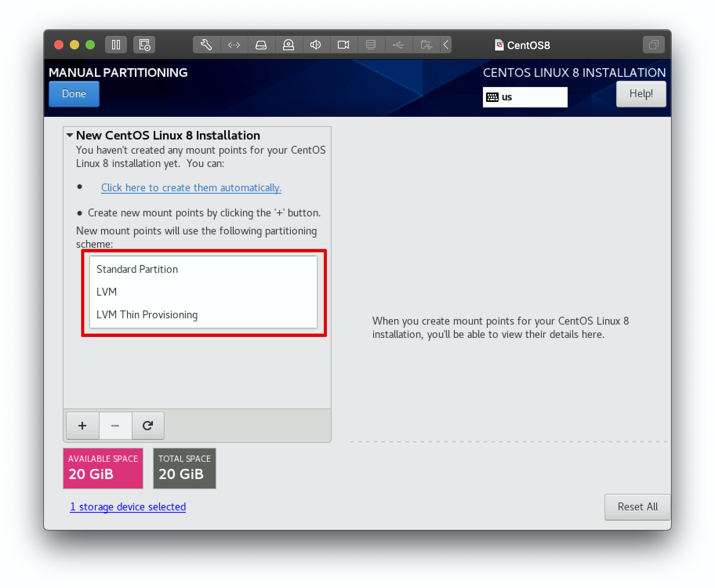Click the green full-screen window button
The image size is (715, 588).
(90, 45)
